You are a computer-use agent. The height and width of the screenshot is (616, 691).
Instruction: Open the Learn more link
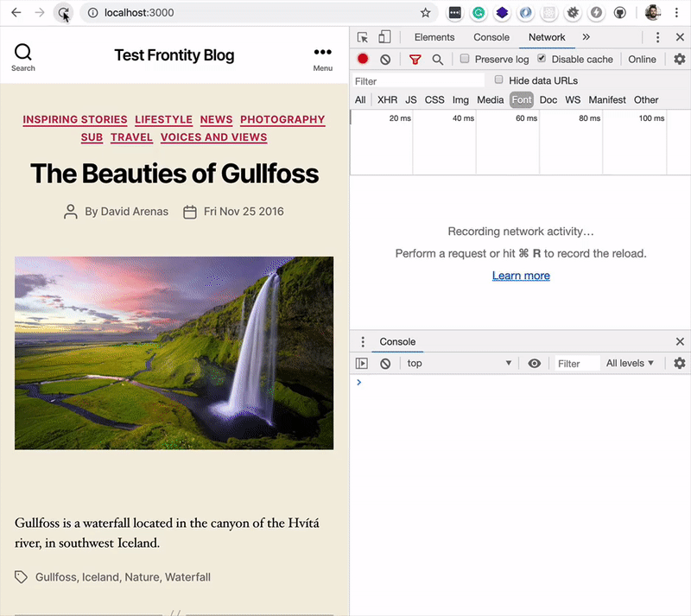521,276
